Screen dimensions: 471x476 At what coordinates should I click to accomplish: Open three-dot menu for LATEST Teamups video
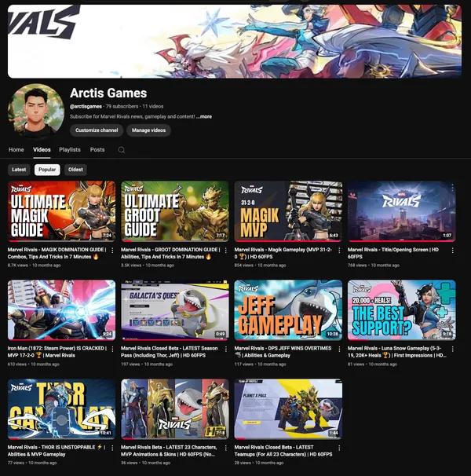pos(339,448)
